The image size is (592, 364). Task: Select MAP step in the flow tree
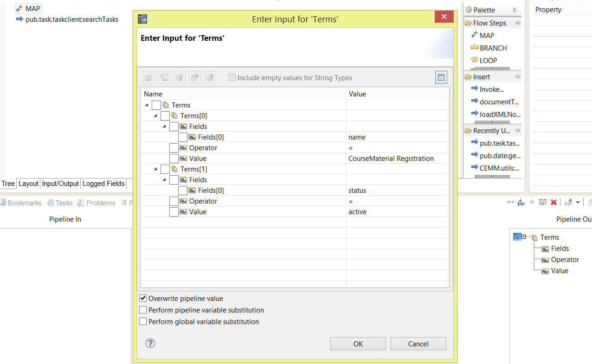[28, 9]
